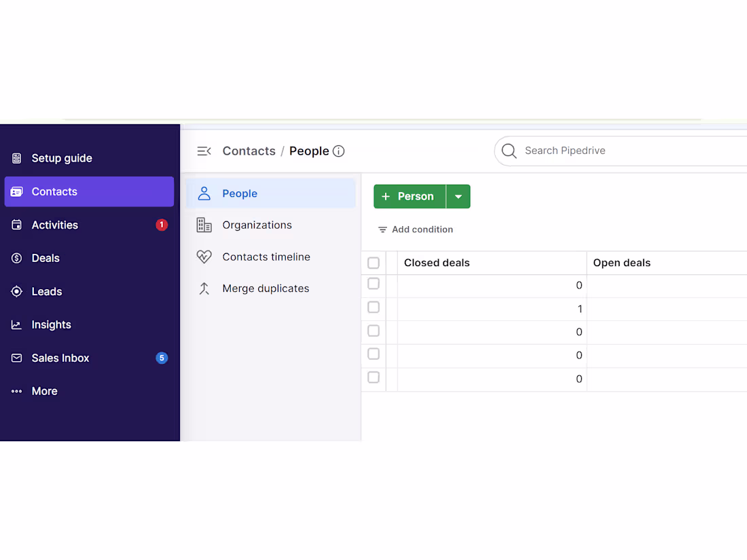Click the Deals dollar icon
Screen dimensions: 747x560
pyautogui.click(x=17, y=258)
